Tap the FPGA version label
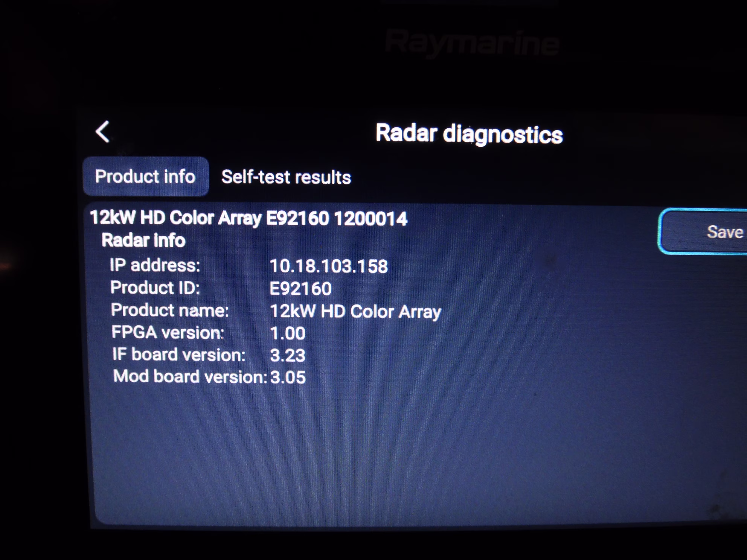Image resolution: width=747 pixels, height=560 pixels. 168,332
